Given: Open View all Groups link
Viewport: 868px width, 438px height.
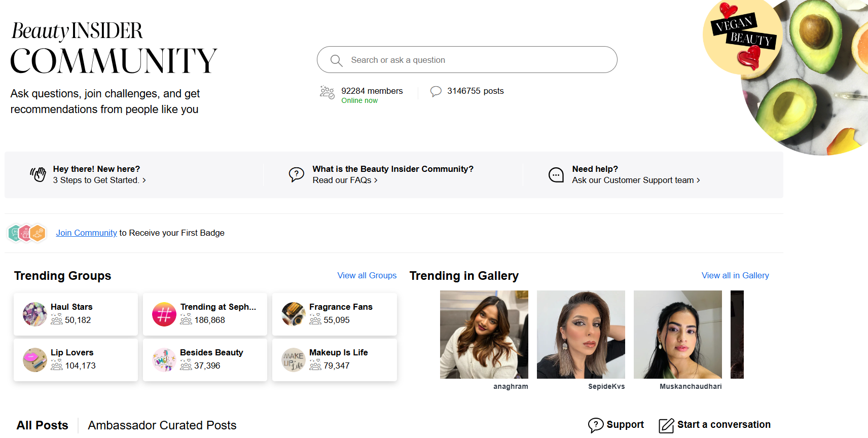Looking at the screenshot, I should 367,276.
